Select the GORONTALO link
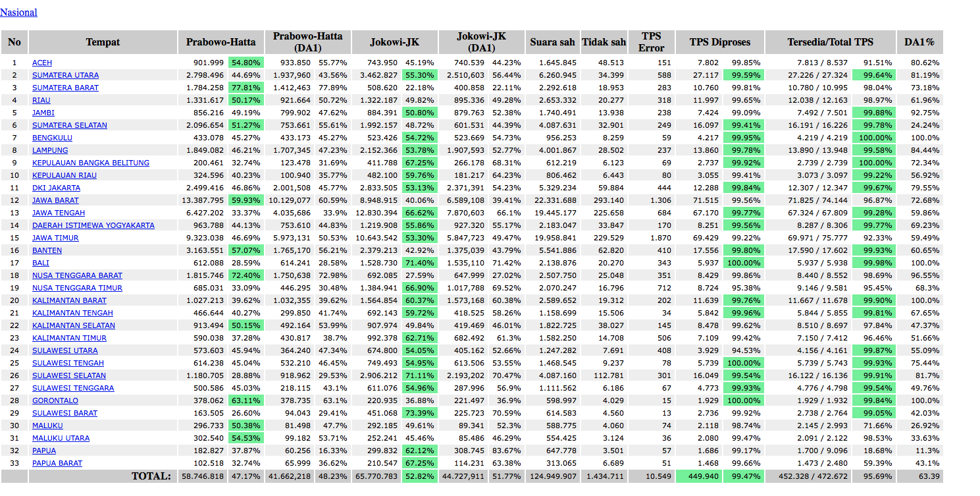The height and width of the screenshot is (496, 980). [x=55, y=400]
